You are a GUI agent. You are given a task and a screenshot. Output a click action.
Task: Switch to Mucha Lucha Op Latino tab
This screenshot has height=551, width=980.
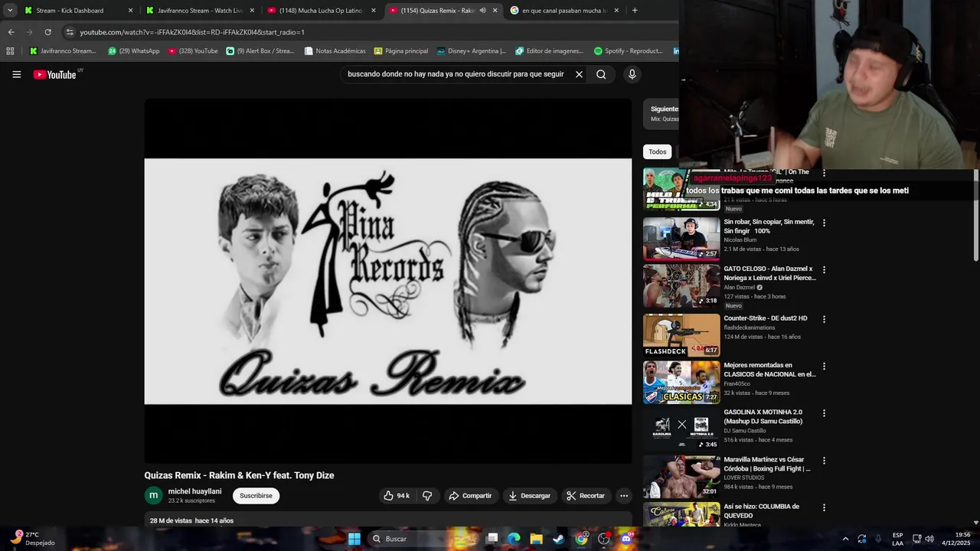click(x=320, y=11)
